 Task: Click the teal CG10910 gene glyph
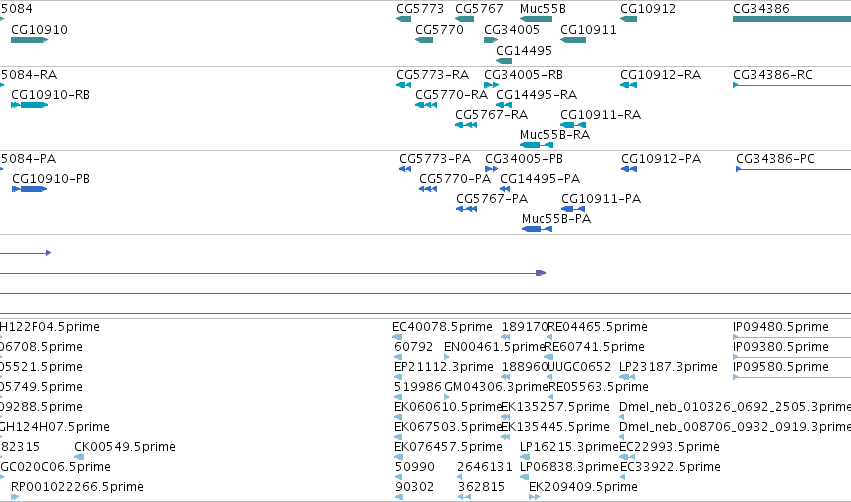click(29, 40)
